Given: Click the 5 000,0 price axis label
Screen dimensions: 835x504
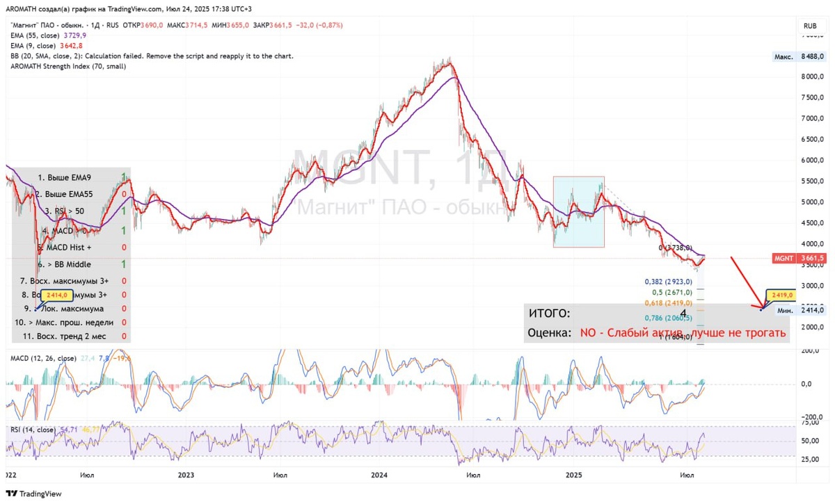Looking at the screenshot, I should (x=813, y=202).
